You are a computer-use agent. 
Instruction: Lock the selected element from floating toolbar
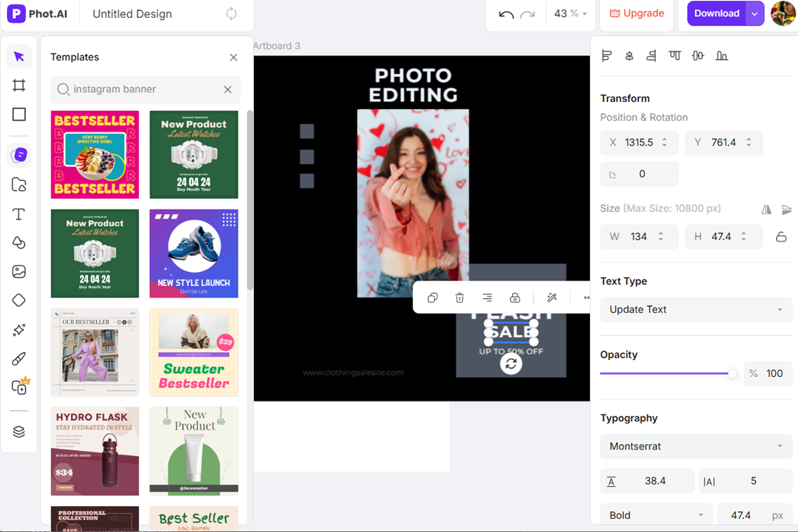click(515, 298)
